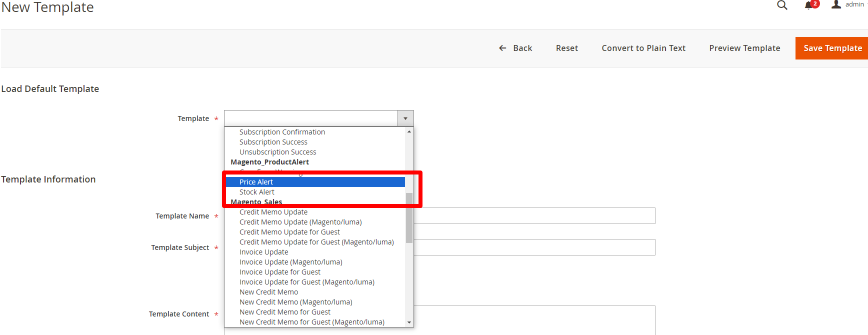Select New Credit Memo option
Viewport: 868px width, 335px height.
(x=268, y=292)
